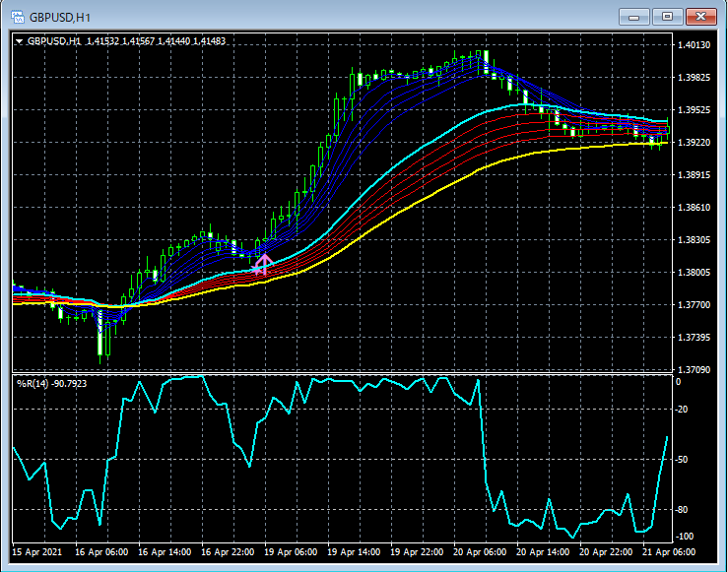Click the 20 Apr 06:00 time axis label

coord(481,552)
